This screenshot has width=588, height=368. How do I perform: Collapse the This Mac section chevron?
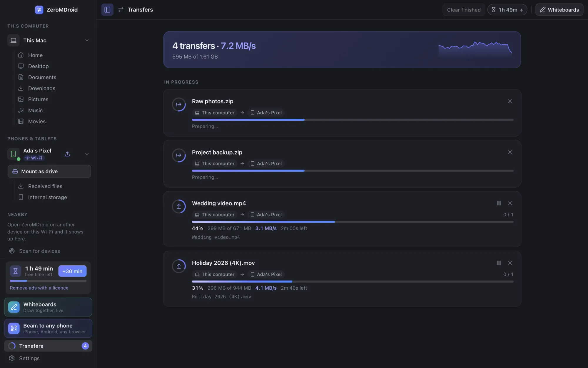click(x=87, y=40)
